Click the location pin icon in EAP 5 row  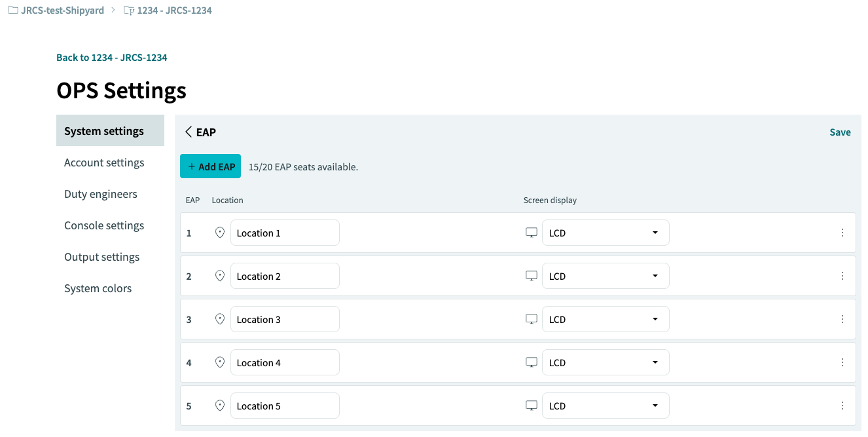(220, 406)
